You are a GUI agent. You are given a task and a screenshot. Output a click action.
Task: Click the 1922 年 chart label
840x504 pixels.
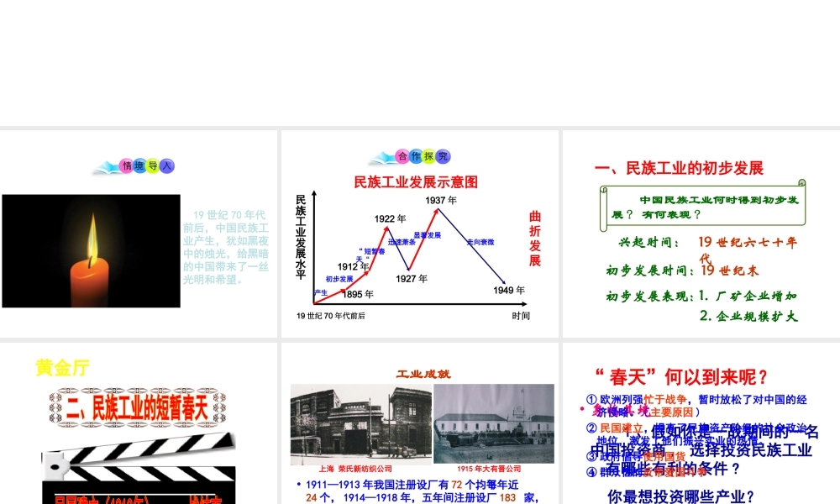[x=390, y=218]
